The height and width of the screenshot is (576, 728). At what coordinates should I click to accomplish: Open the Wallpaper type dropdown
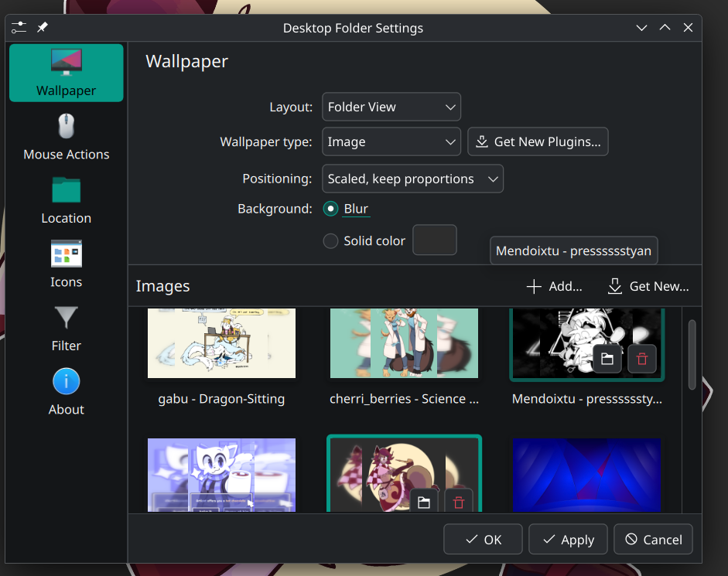[x=391, y=141]
